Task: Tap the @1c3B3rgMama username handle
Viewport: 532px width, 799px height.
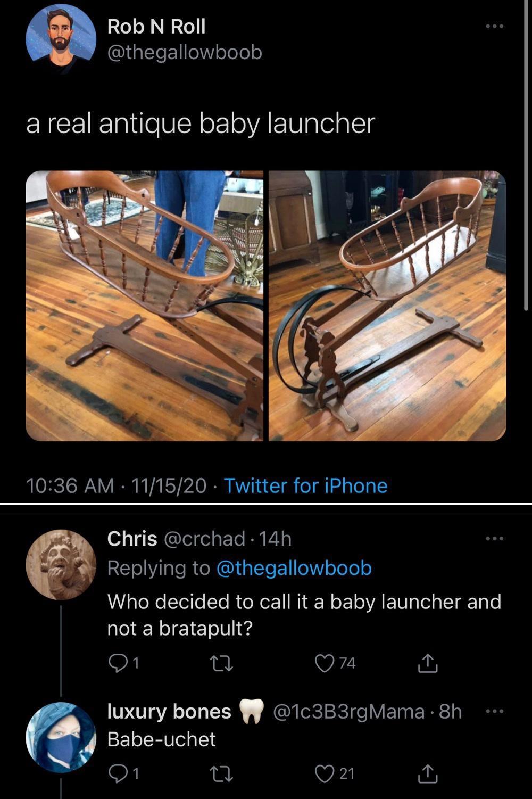Action: click(349, 711)
